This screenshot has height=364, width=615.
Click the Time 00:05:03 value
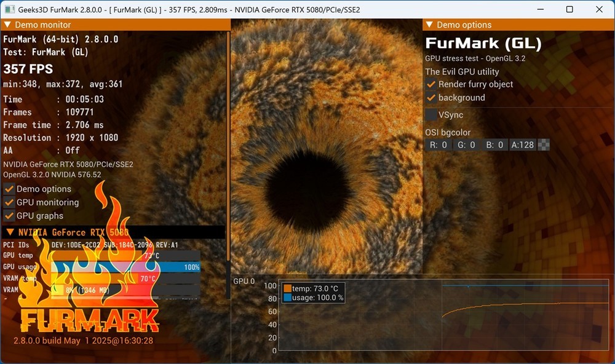tap(85, 99)
